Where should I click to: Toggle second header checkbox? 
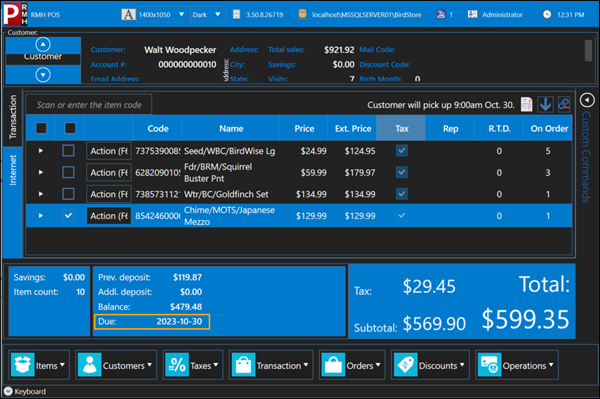click(70, 128)
